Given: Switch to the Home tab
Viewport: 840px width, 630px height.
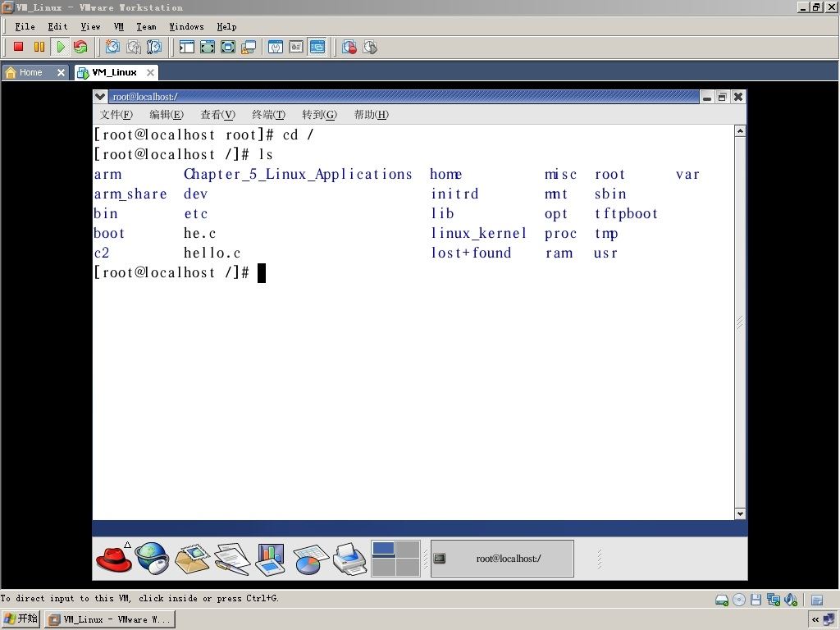Looking at the screenshot, I should [x=30, y=72].
